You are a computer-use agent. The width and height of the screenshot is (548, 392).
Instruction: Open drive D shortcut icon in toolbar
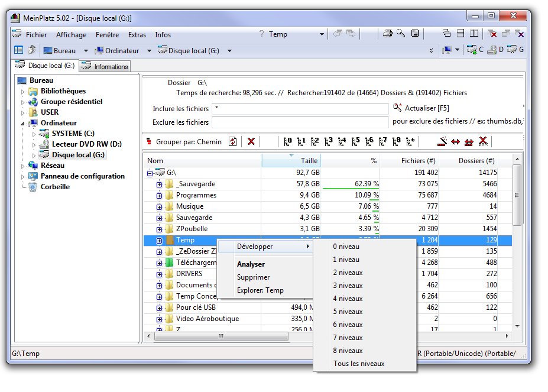click(495, 49)
